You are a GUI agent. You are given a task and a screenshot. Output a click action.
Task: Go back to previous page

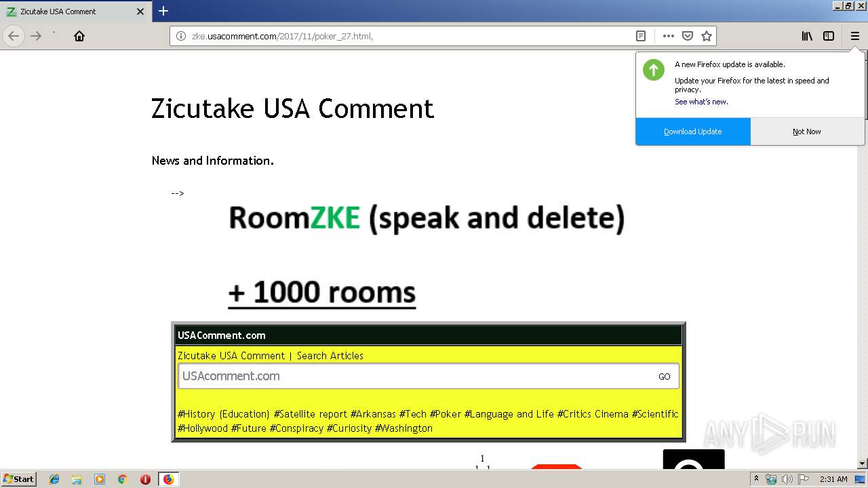14,36
